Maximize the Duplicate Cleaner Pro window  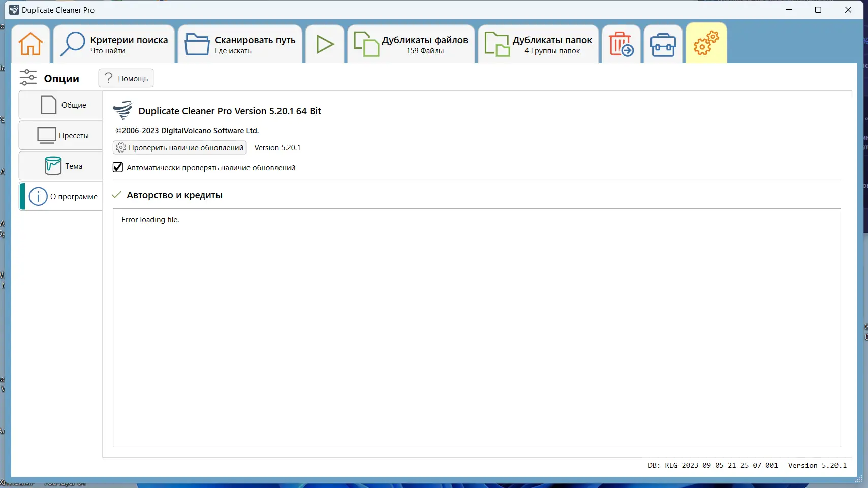tap(818, 10)
